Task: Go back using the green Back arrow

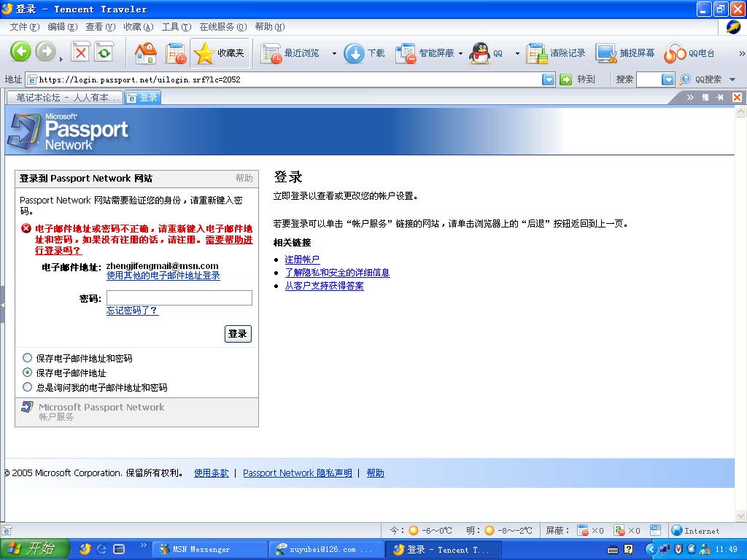Action: (20, 52)
